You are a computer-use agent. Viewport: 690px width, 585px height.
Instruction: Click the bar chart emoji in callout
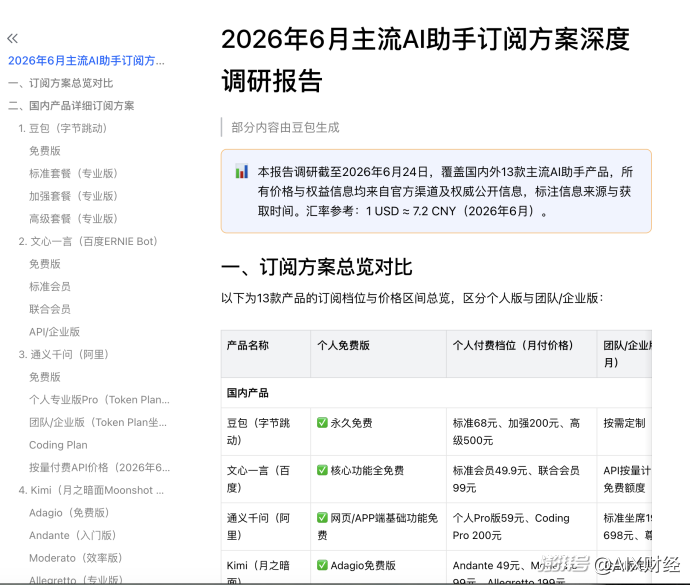point(242,171)
